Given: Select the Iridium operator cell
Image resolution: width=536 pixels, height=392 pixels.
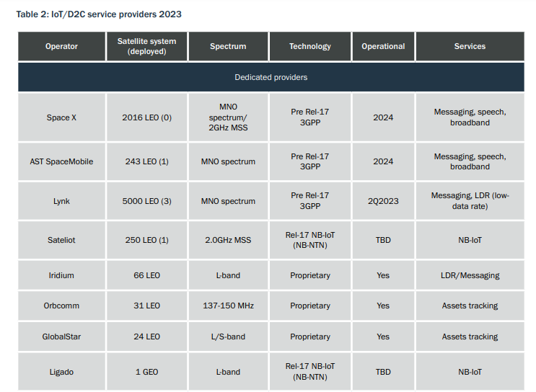Looking at the screenshot, I should point(61,275).
